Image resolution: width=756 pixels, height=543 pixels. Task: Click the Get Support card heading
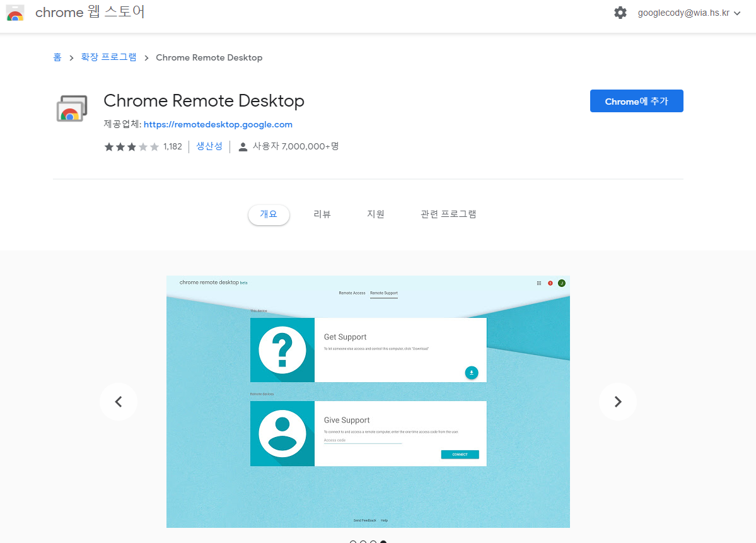point(346,337)
